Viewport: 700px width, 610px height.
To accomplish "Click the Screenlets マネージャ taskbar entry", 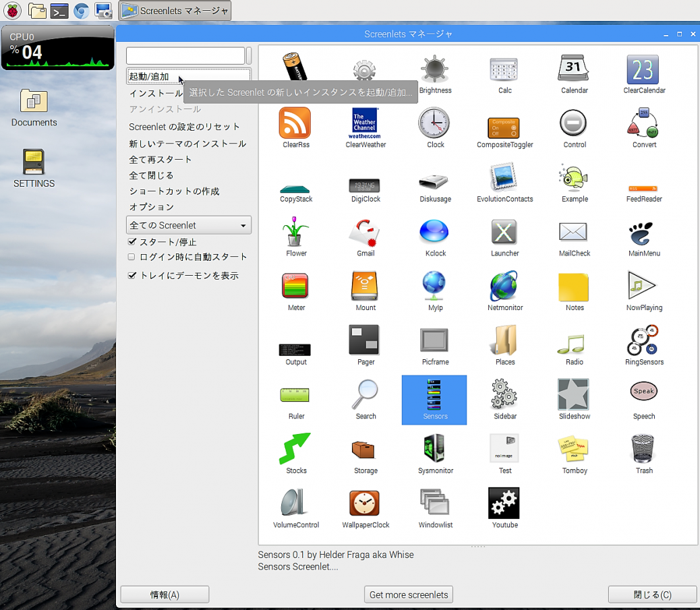I will [175, 11].
